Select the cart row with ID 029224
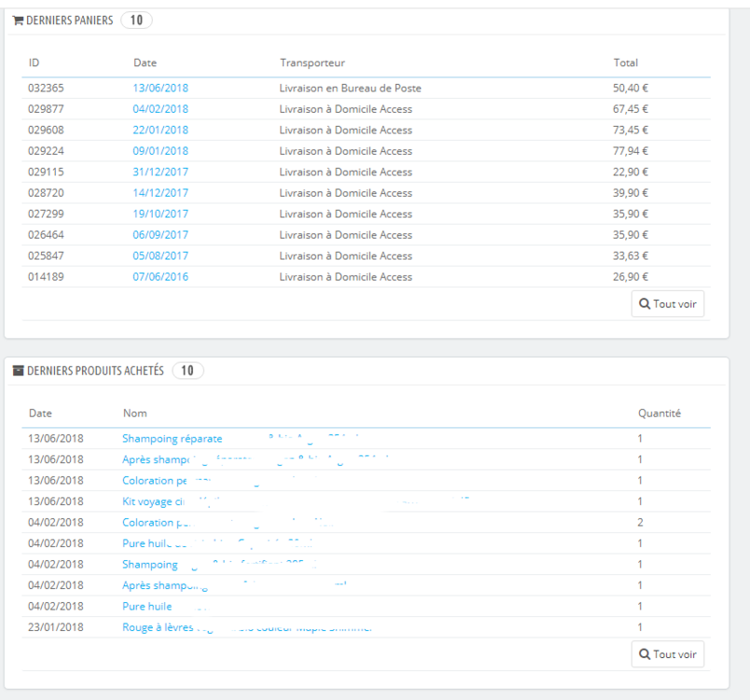 pos(366,151)
